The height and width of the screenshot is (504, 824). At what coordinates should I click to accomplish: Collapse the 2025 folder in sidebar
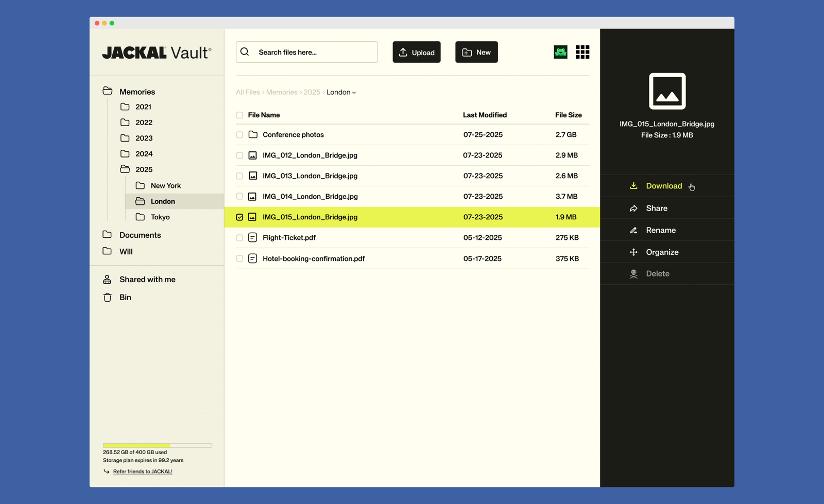(125, 169)
